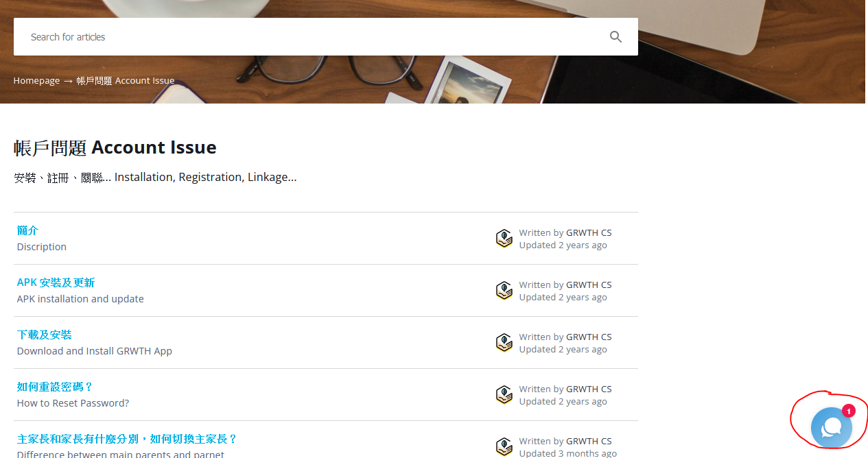Click Updated 2 years ago in 下載及安裝 row
Viewport: 868px width, 458px height.
tap(563, 349)
